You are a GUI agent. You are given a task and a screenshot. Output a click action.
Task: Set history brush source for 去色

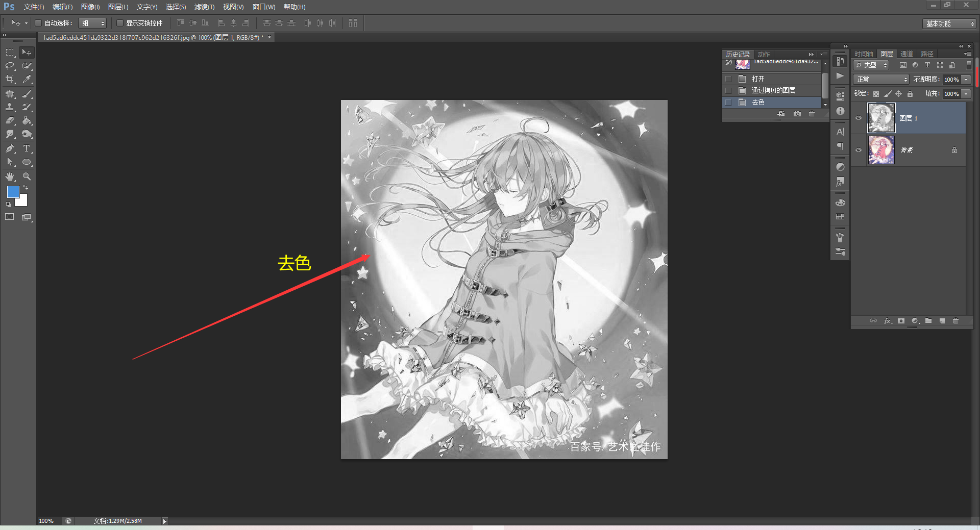(728, 103)
